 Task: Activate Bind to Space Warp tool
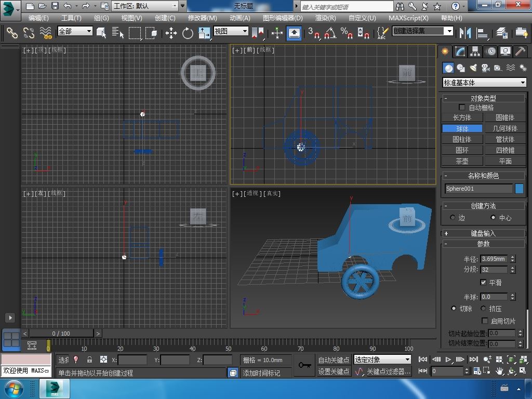coord(46,33)
